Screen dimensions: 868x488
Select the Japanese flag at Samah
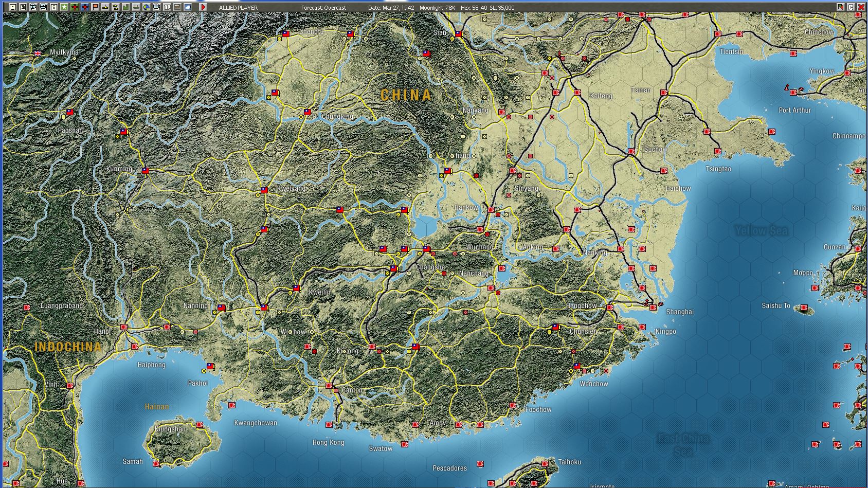156,464
